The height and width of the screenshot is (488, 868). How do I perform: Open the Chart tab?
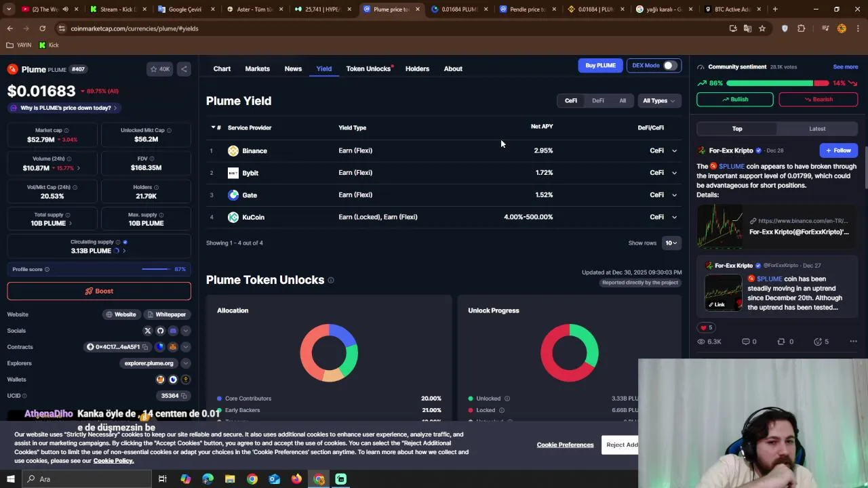(x=222, y=68)
